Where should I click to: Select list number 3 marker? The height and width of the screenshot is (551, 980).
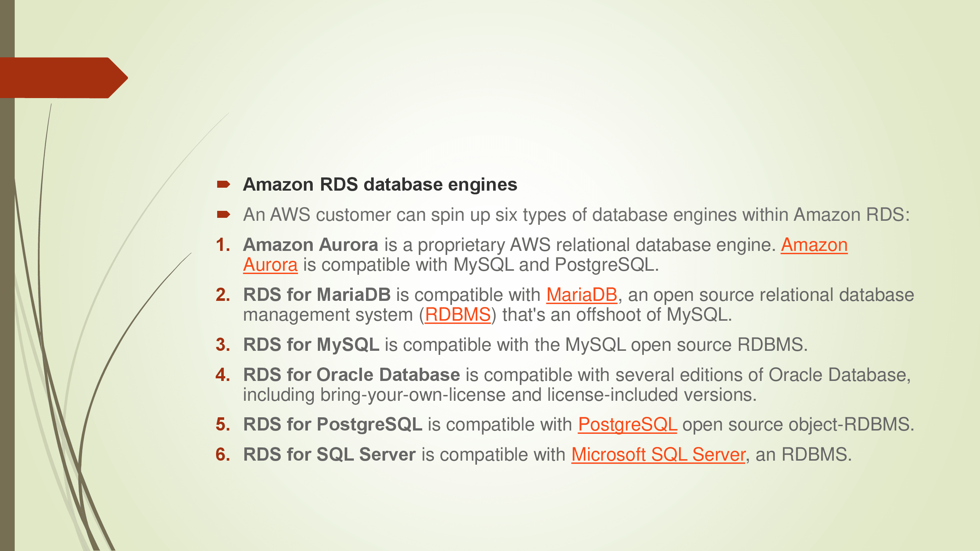[x=223, y=345]
